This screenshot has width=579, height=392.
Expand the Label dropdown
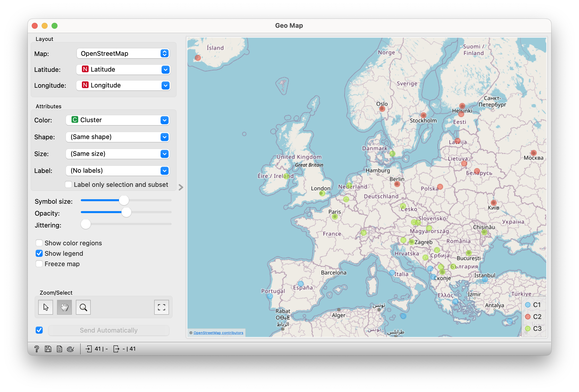pyautogui.click(x=117, y=170)
